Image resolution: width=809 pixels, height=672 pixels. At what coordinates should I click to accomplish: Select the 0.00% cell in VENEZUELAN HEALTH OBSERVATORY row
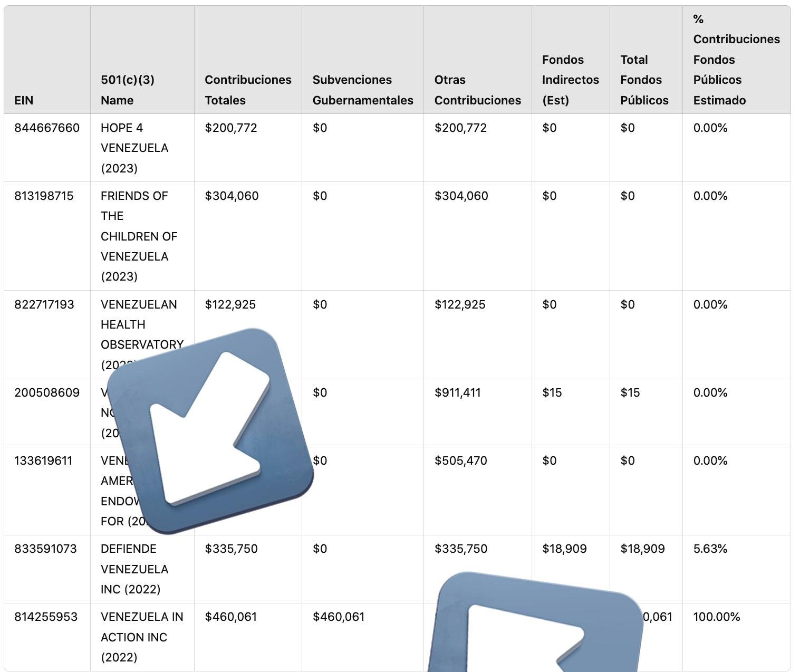pos(710,304)
